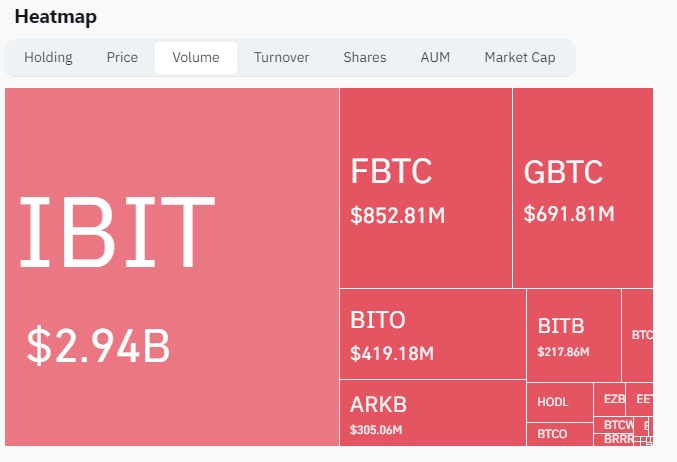Image resolution: width=677 pixels, height=462 pixels.
Task: Select the ARKB tile
Action: (x=432, y=413)
